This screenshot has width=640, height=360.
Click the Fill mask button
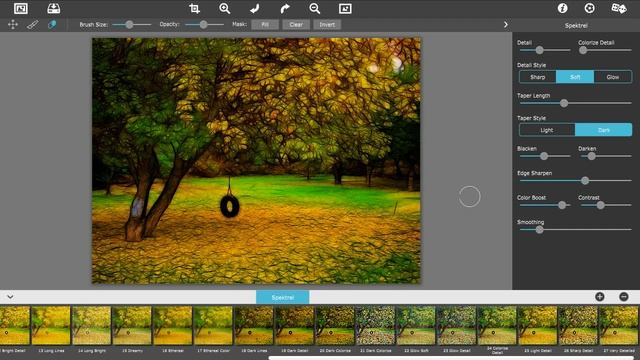265,24
